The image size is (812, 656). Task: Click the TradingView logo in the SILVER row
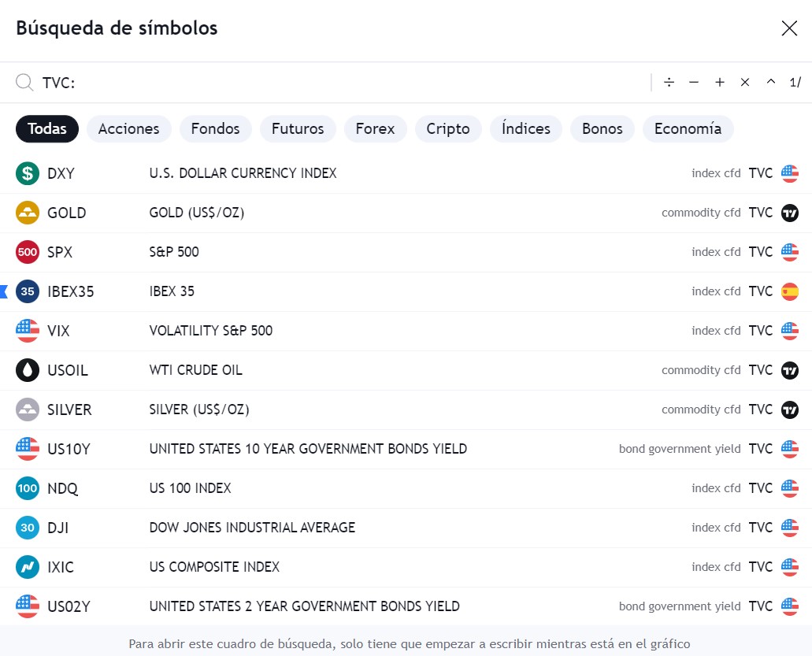[790, 410]
